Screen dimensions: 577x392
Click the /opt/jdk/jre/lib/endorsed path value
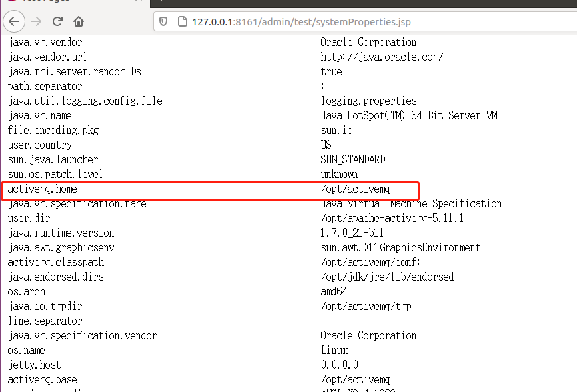coord(387,277)
